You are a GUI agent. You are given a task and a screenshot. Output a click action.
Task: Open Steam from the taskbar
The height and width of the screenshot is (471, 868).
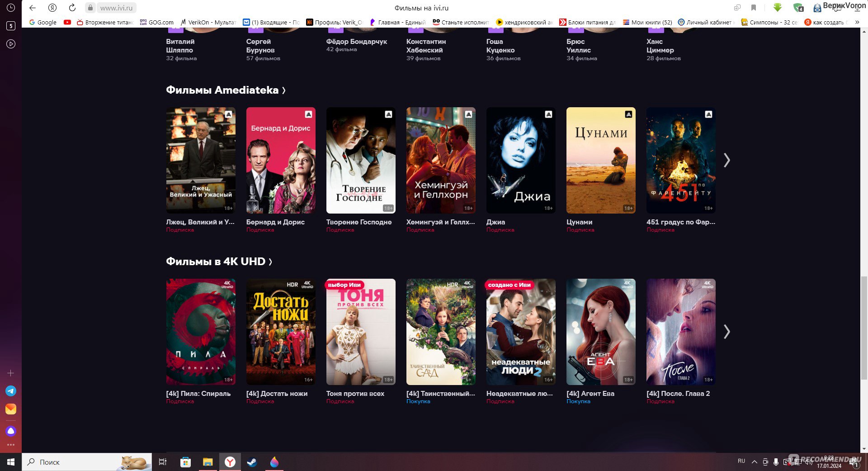pyautogui.click(x=252, y=462)
